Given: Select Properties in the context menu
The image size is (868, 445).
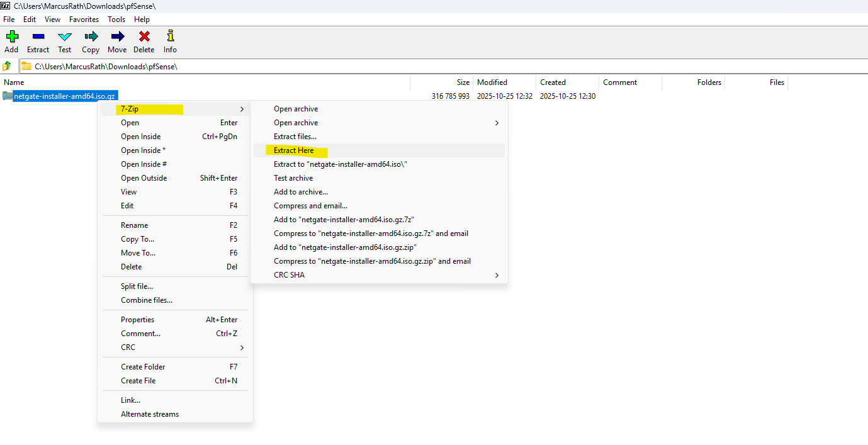Looking at the screenshot, I should pos(138,320).
